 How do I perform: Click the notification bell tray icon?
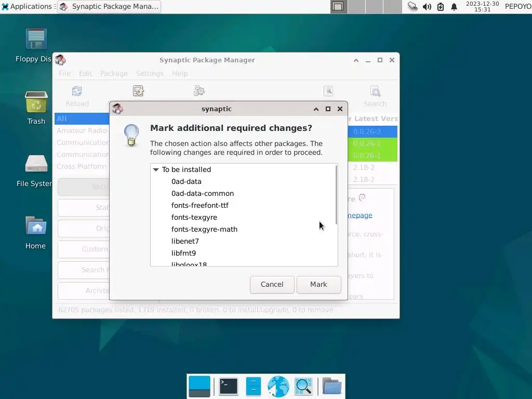click(x=454, y=6)
